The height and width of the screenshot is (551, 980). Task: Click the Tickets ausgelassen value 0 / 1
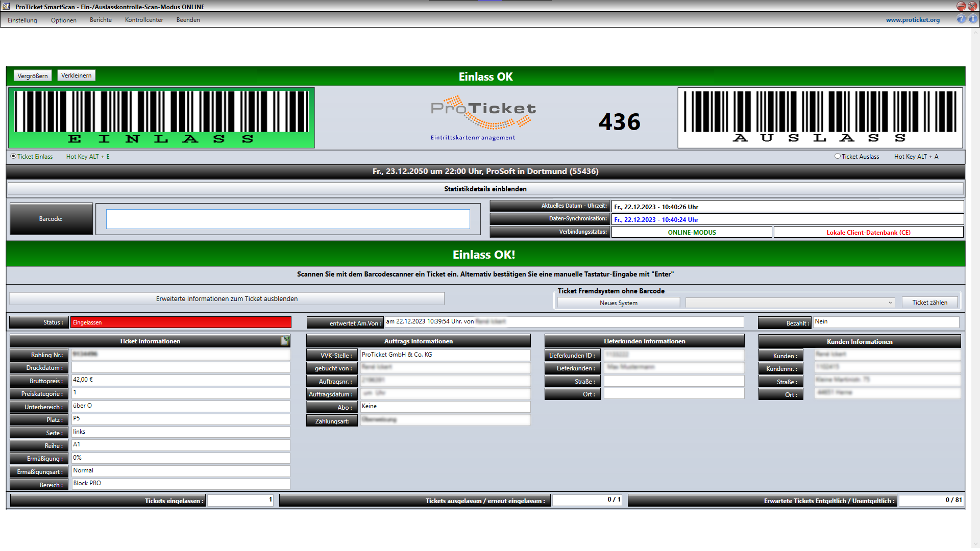tap(587, 500)
